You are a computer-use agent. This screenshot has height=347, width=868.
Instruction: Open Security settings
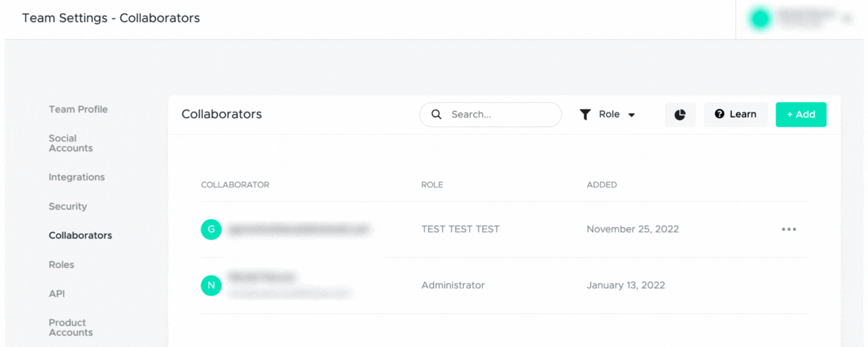pyautogui.click(x=67, y=206)
